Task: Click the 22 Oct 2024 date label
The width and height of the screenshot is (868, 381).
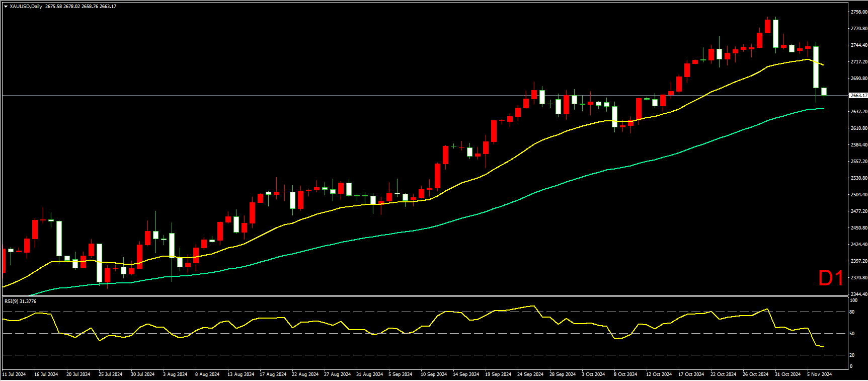Action: (x=724, y=374)
